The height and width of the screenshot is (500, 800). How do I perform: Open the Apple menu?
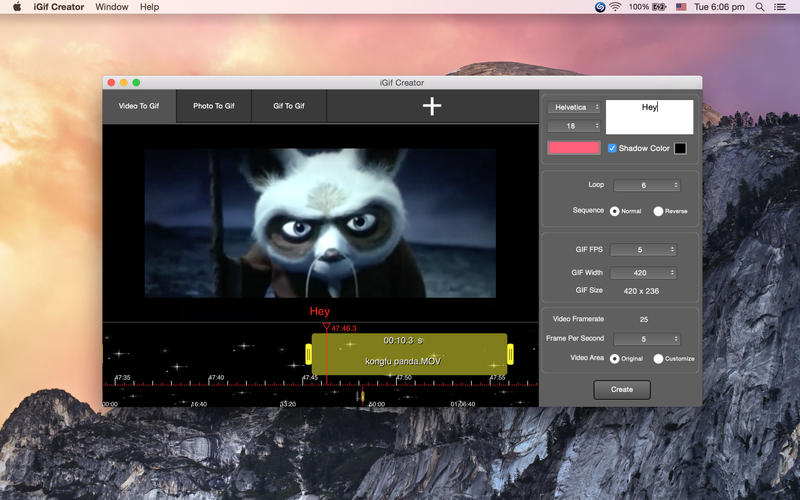[x=16, y=7]
